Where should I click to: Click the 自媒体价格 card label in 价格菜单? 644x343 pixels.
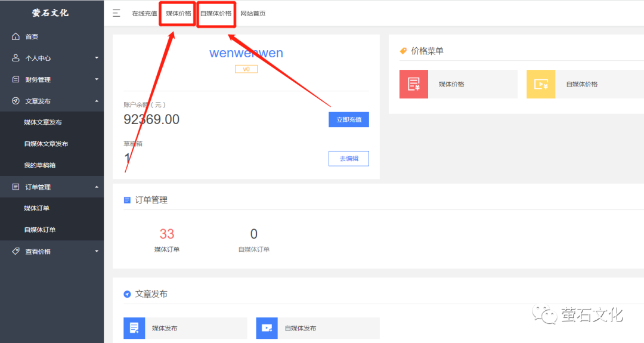pyautogui.click(x=582, y=84)
